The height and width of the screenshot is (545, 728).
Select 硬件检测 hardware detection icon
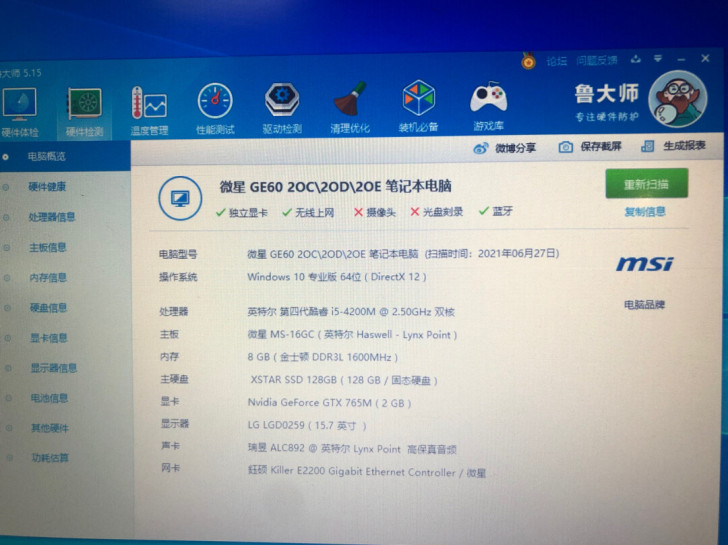84,112
